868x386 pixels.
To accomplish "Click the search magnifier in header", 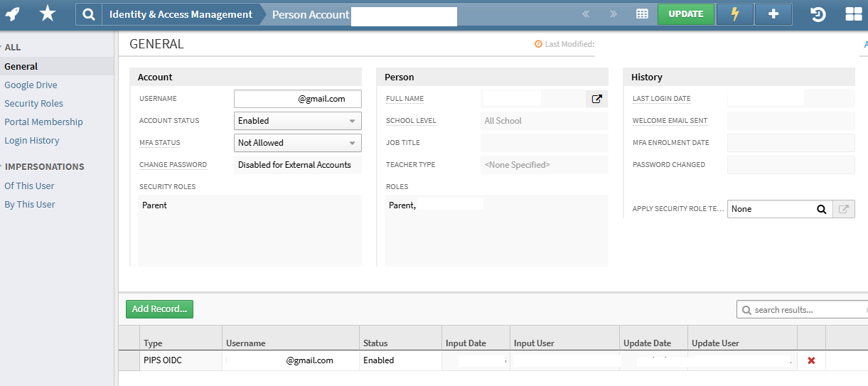I will [88, 14].
